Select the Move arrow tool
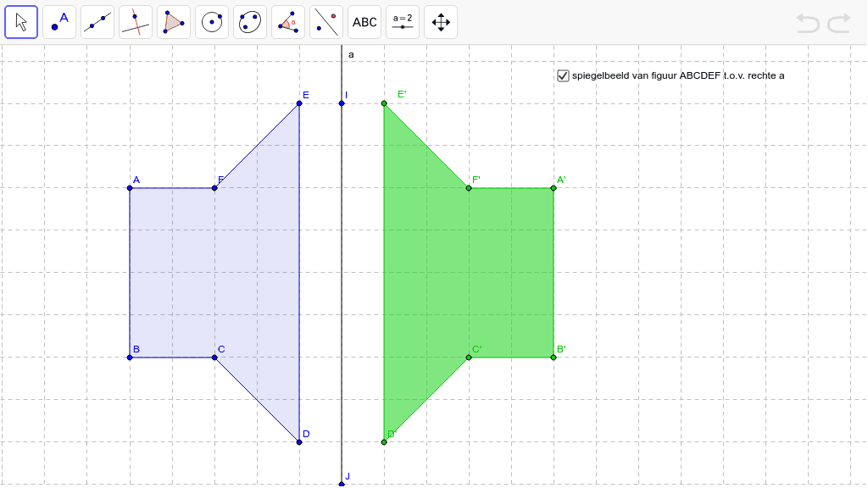This screenshot has width=868, height=488. (x=21, y=22)
